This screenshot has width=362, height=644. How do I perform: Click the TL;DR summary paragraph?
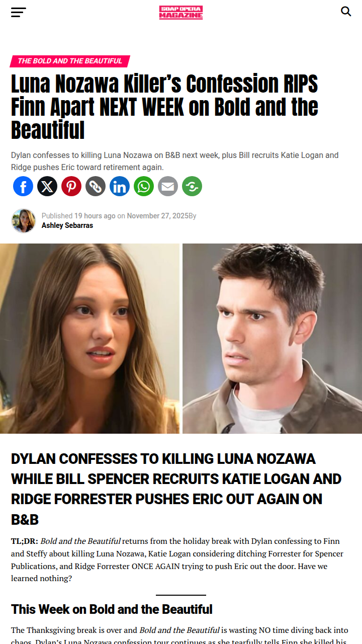coord(177,560)
